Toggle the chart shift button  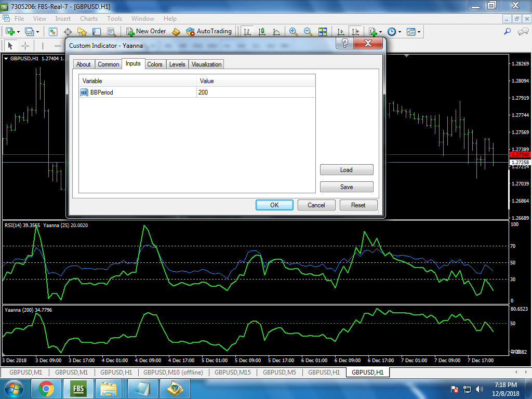355,32
